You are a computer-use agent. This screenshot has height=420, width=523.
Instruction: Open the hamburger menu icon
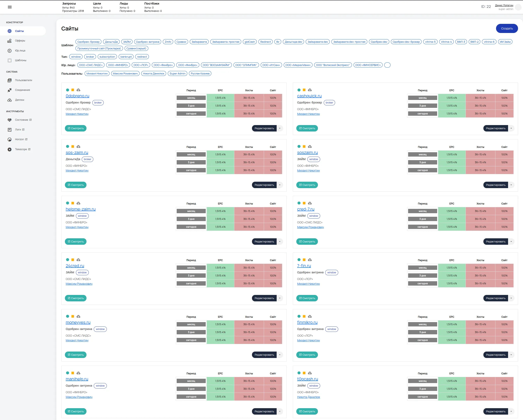10,7
